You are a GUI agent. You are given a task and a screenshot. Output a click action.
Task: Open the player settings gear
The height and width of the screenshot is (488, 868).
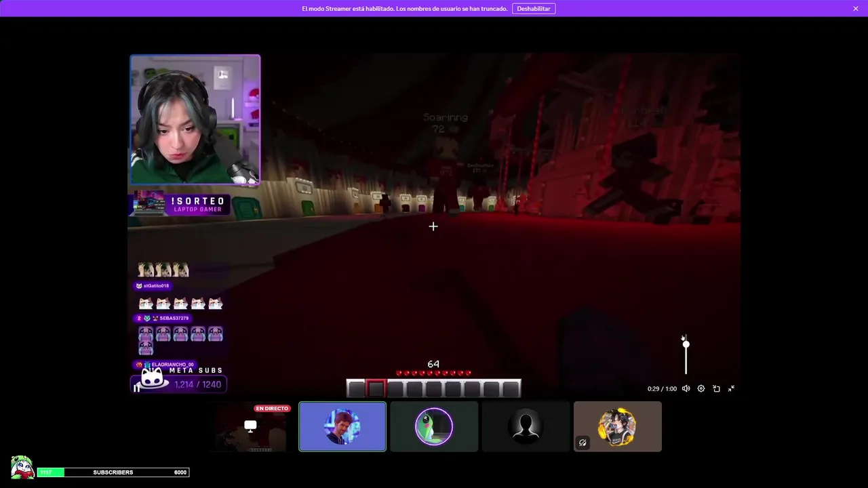(x=701, y=388)
